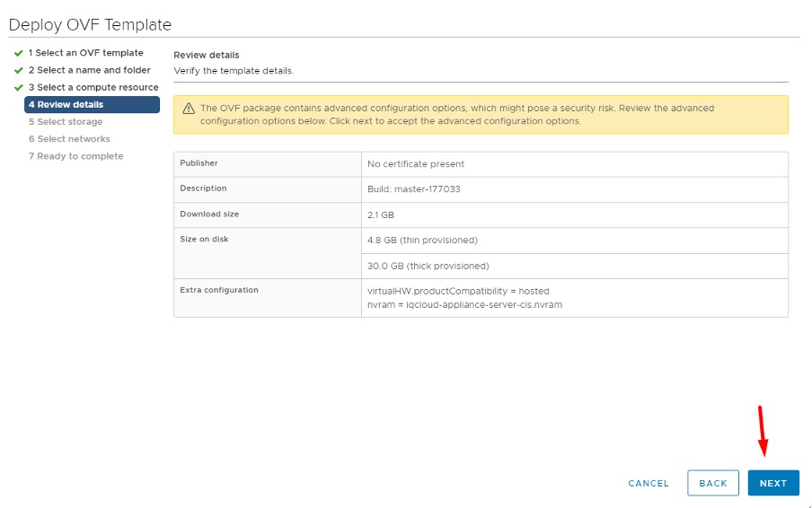Select step 4 Review details
812x508 pixels.
click(x=92, y=104)
